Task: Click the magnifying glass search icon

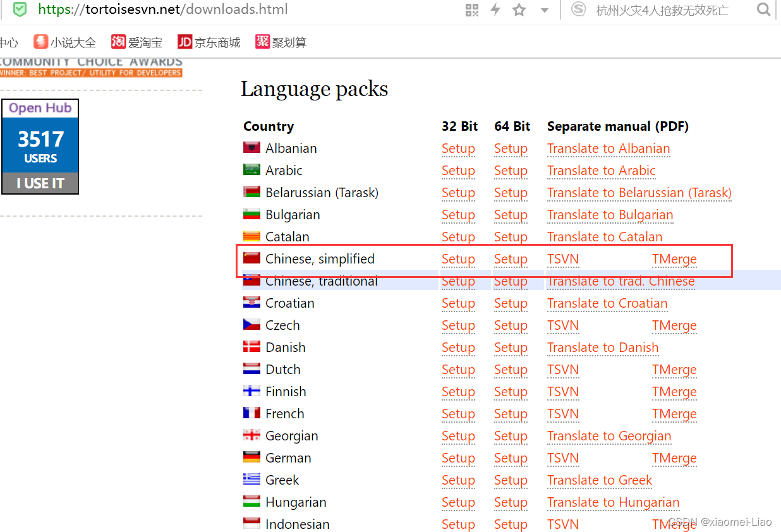Action: pos(763,9)
